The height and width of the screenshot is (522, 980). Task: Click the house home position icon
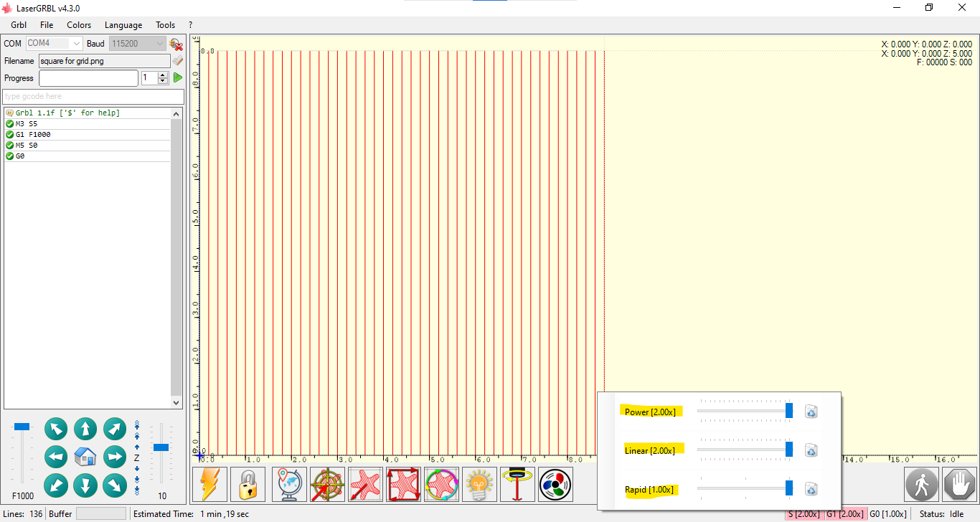(x=85, y=457)
